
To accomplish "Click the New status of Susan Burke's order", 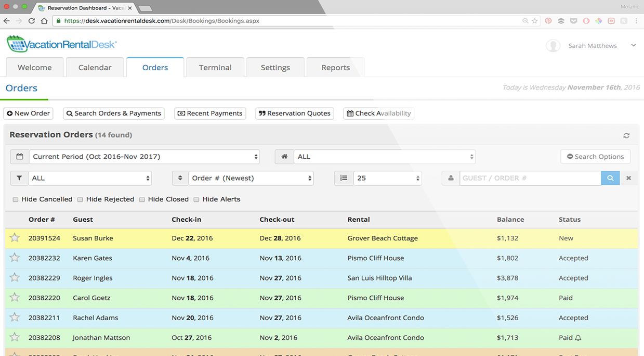I will click(566, 238).
